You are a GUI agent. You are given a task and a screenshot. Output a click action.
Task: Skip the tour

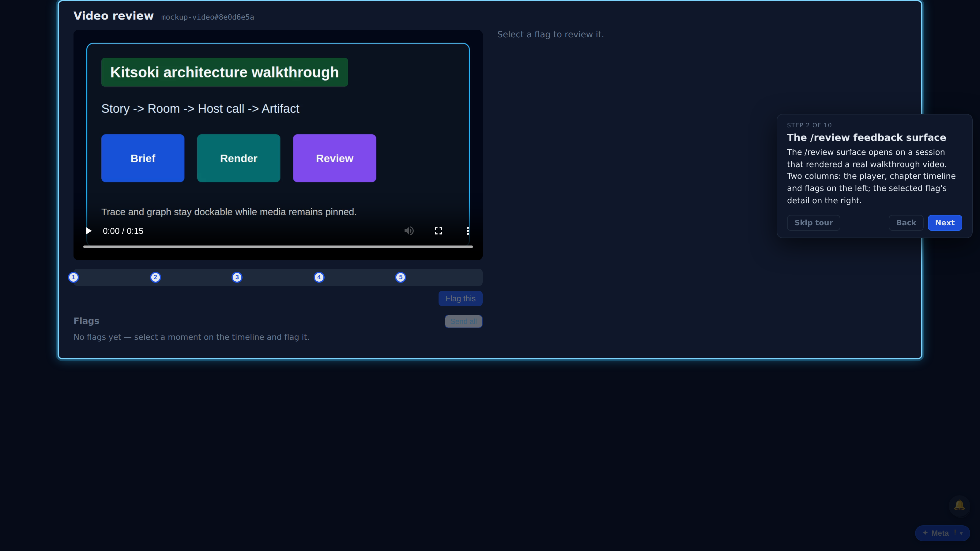[x=813, y=223]
